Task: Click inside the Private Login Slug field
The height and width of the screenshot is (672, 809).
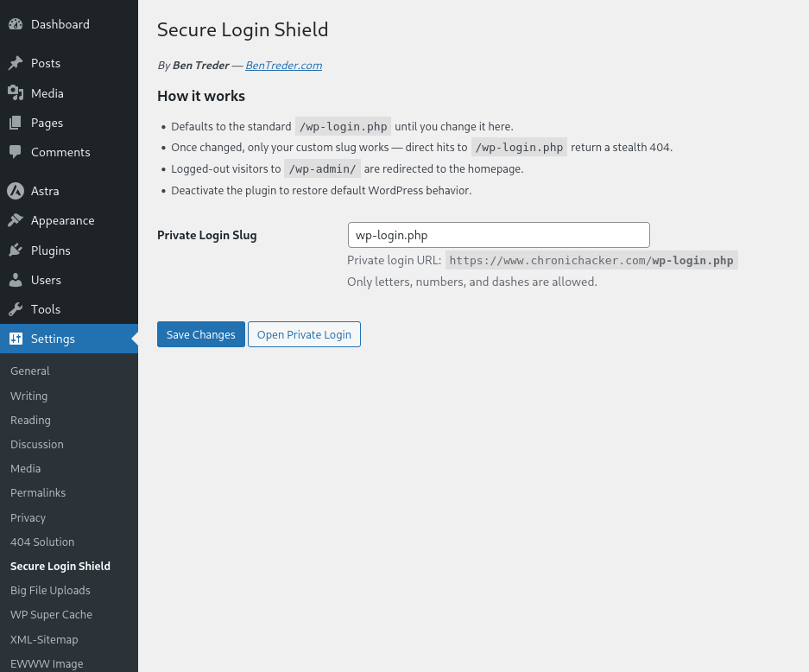Action: coord(498,234)
